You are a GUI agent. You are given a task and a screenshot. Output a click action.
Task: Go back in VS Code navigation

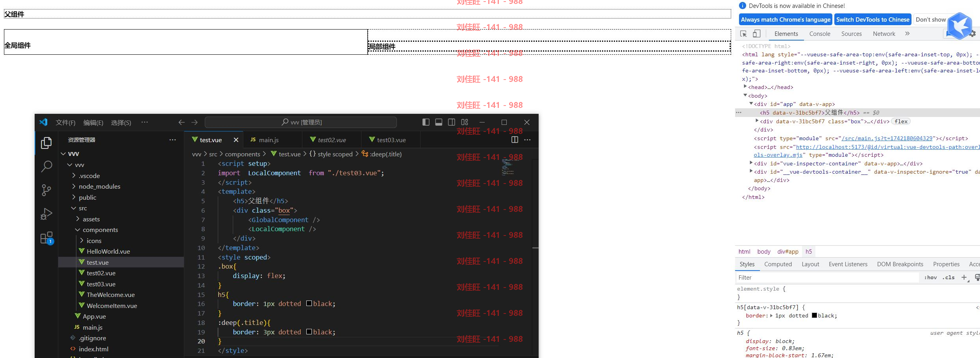click(x=182, y=122)
